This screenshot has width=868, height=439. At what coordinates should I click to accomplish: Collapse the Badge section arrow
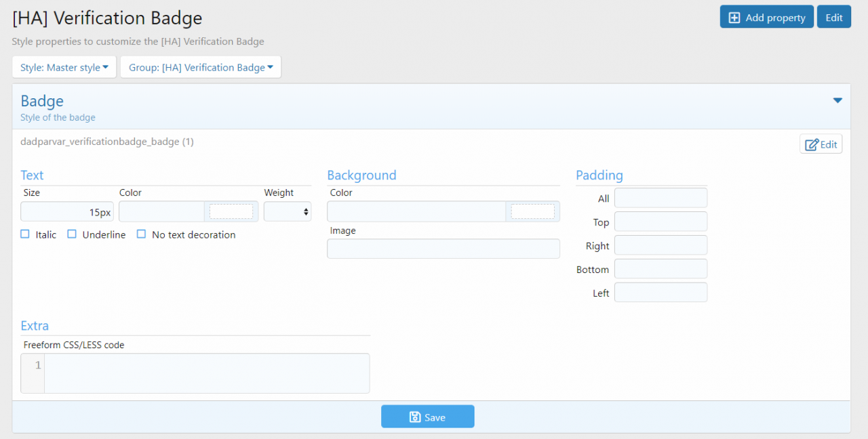837,101
